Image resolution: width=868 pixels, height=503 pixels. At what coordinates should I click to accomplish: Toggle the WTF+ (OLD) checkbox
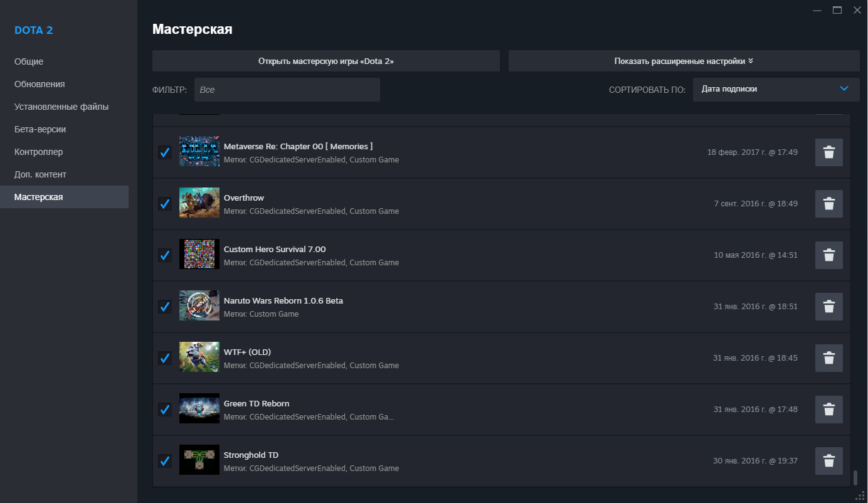[x=165, y=358]
